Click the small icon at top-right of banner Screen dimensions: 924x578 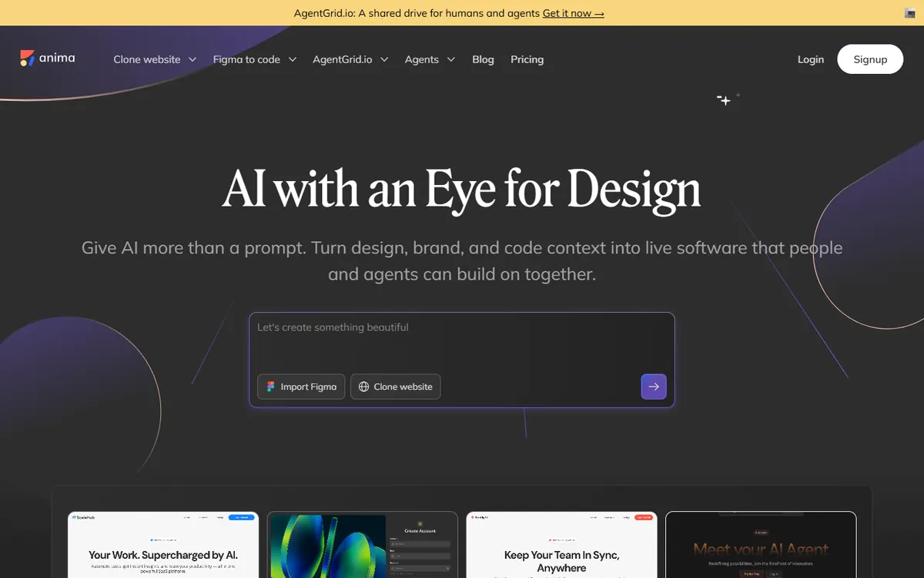910,13
